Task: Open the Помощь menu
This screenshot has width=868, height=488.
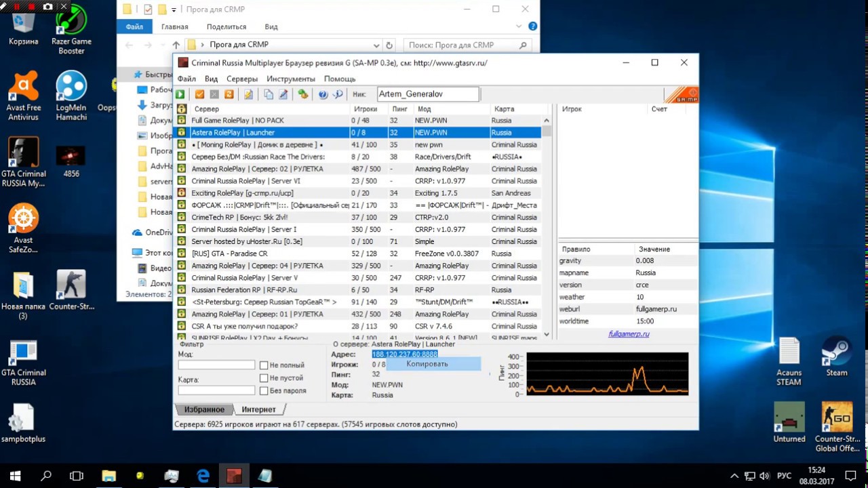Action: 340,79
